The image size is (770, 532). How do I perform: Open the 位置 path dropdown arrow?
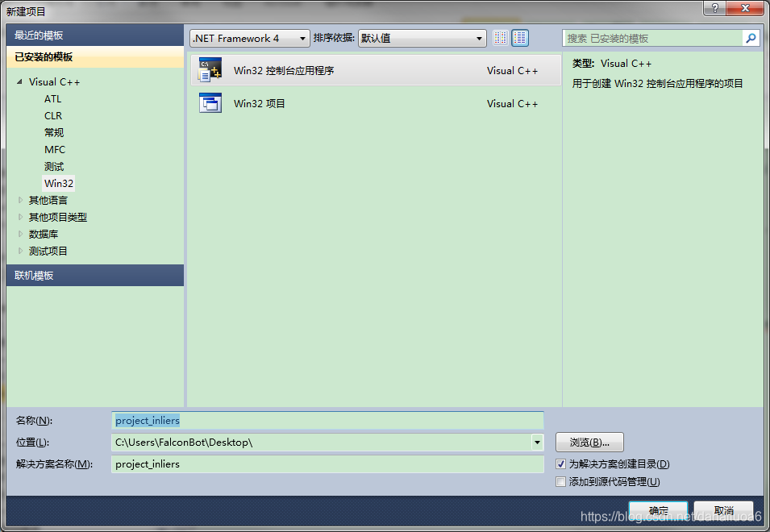pyautogui.click(x=537, y=443)
